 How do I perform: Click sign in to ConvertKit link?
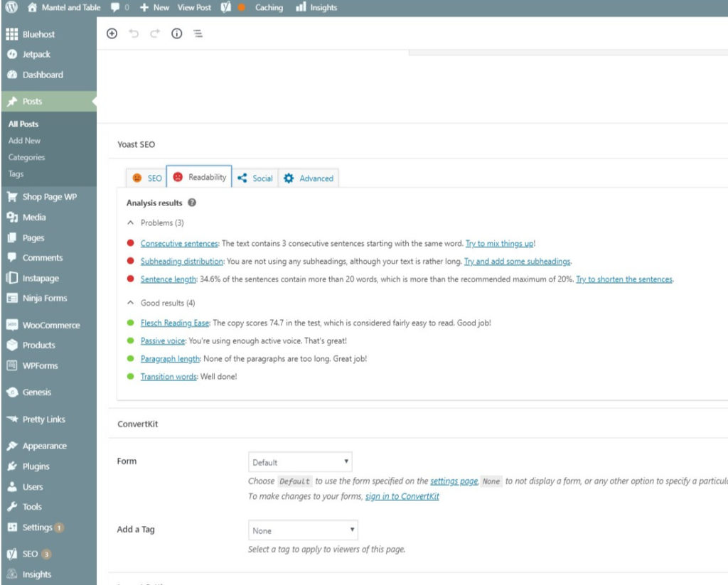[402, 496]
